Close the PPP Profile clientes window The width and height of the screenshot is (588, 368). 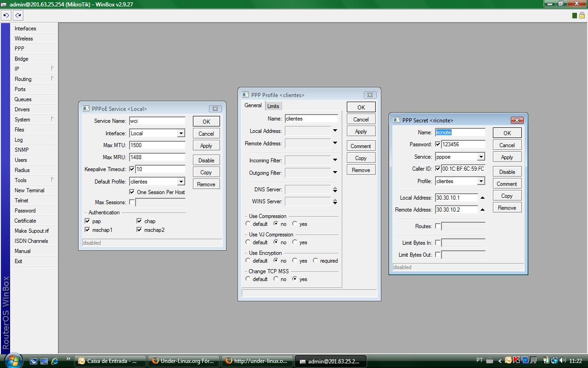370,95
